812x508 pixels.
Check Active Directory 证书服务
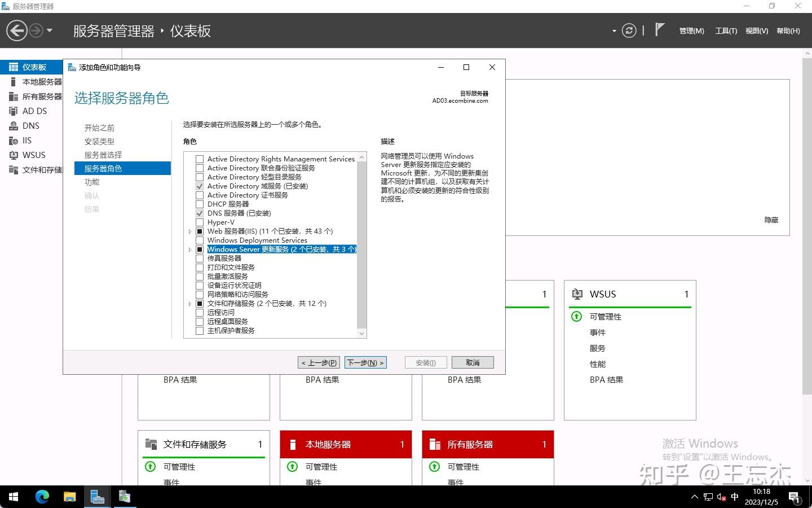[200, 195]
